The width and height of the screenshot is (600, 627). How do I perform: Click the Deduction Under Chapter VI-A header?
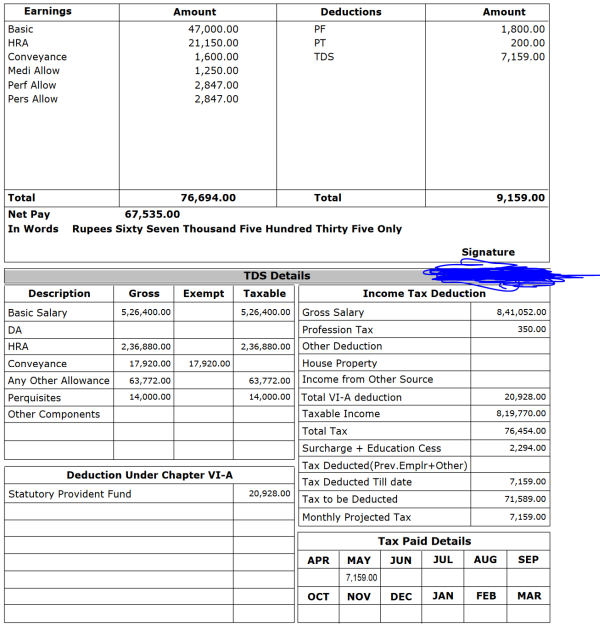149,475
